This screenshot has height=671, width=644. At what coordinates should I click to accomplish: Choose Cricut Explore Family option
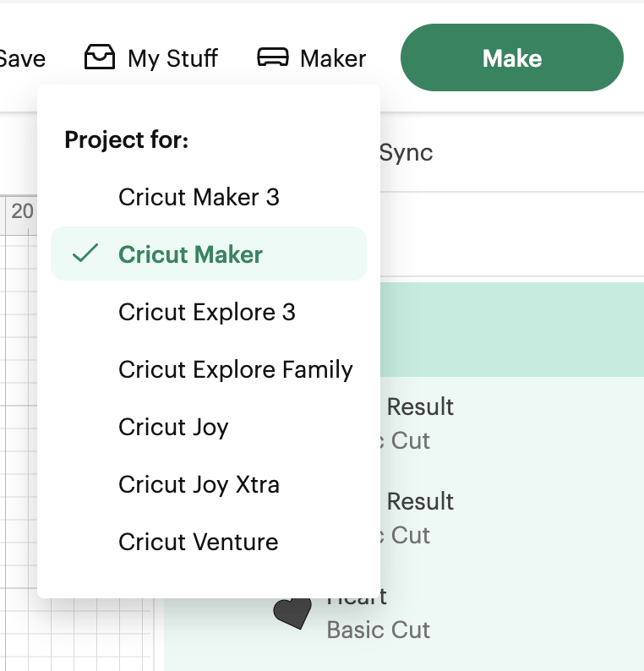[209, 369]
